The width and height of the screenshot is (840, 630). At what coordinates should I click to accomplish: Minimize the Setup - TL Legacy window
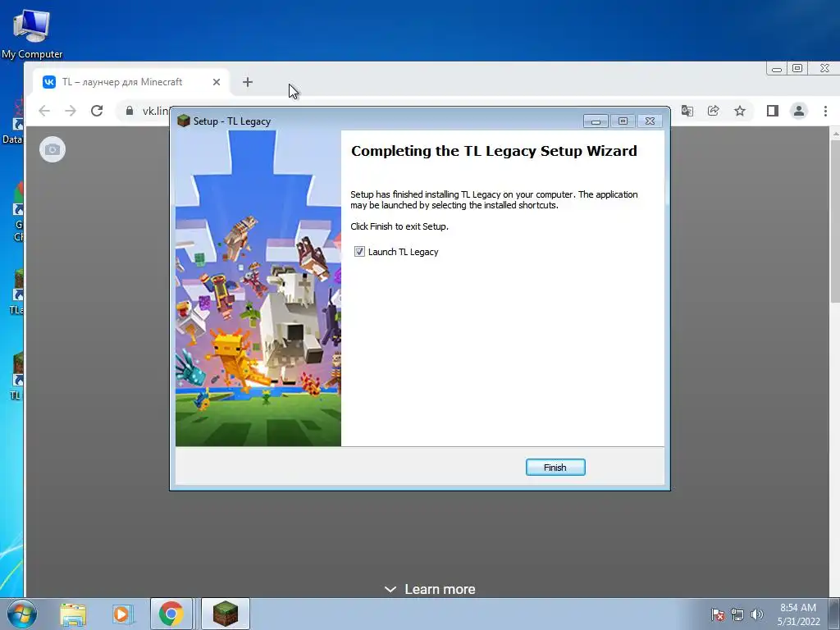[x=596, y=121]
